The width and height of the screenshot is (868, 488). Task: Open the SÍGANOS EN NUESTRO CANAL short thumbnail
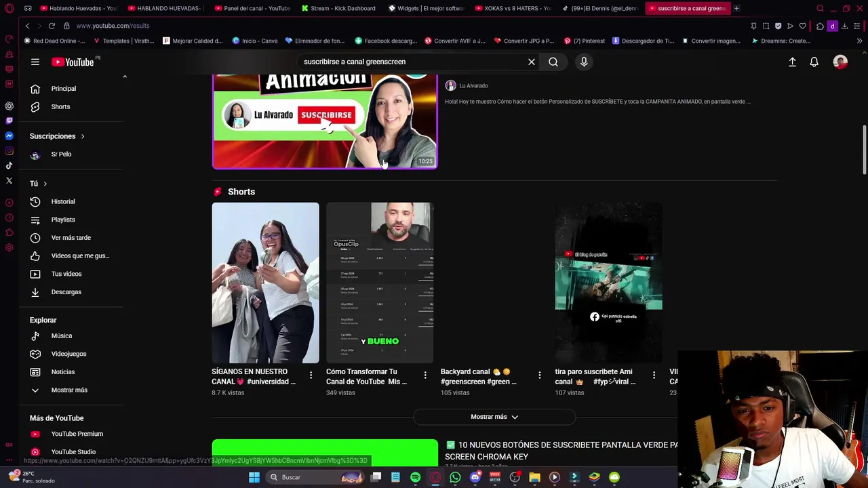point(265,283)
